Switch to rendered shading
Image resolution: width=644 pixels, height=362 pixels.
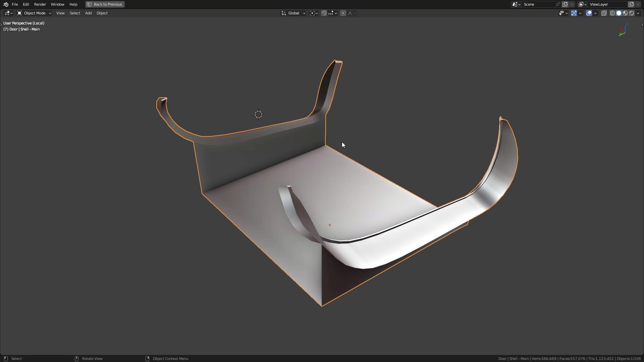point(632,13)
